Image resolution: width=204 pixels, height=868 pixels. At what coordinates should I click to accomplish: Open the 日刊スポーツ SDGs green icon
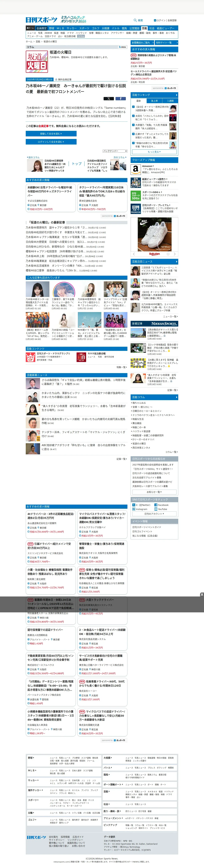[x=135, y=196]
